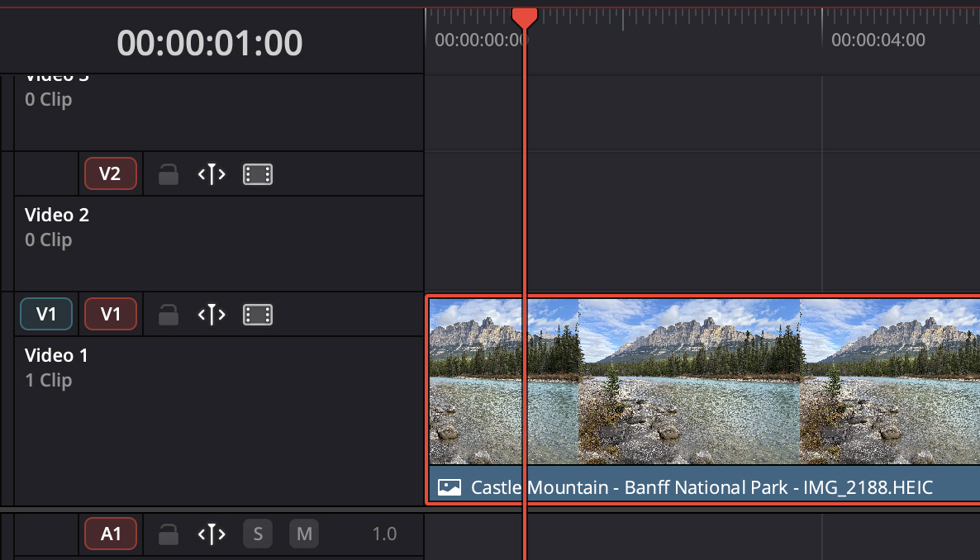The height and width of the screenshot is (560, 980).
Task: Lock the A1 audio track
Action: pyautogui.click(x=169, y=534)
